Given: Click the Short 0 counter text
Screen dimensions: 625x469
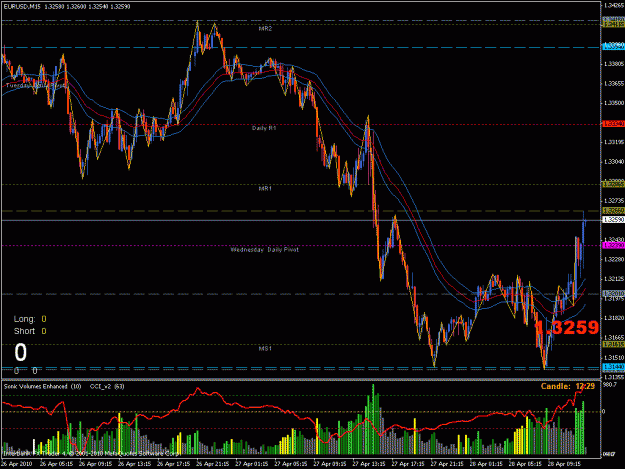Looking at the screenshot, I should (x=30, y=331).
